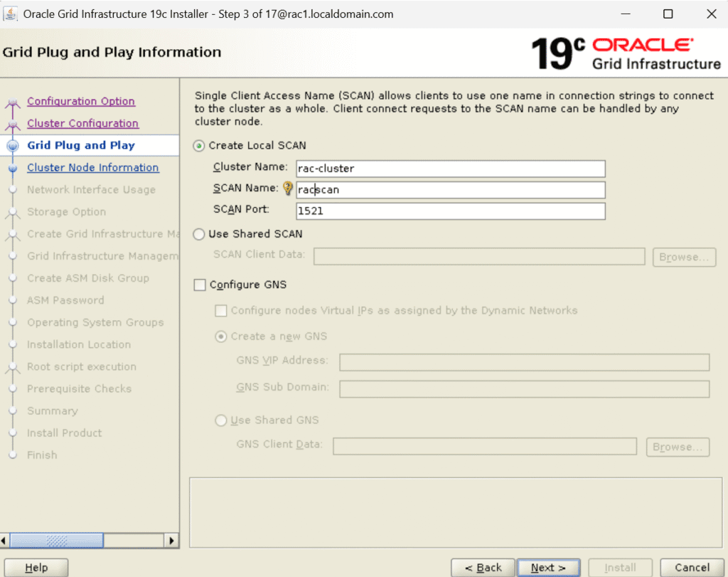Click the left arrow of the sidebar scrollbar
This screenshot has height=577, width=728.
[x=6, y=541]
